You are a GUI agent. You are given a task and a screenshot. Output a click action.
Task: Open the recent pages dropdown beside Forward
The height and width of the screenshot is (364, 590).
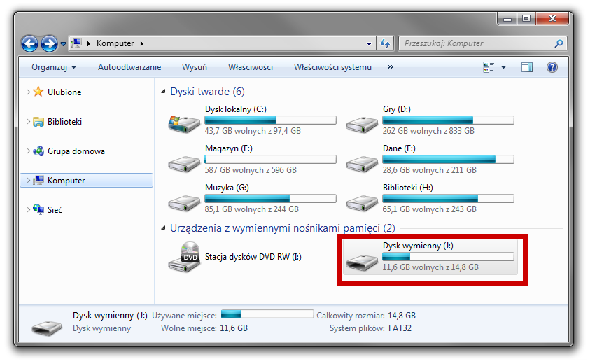63,44
